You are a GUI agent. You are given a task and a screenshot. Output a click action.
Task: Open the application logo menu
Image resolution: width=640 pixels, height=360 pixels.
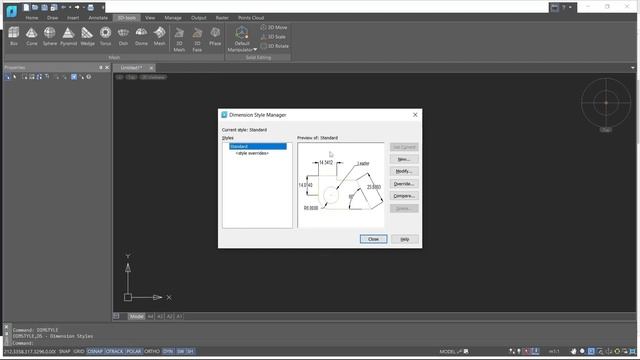11,11
